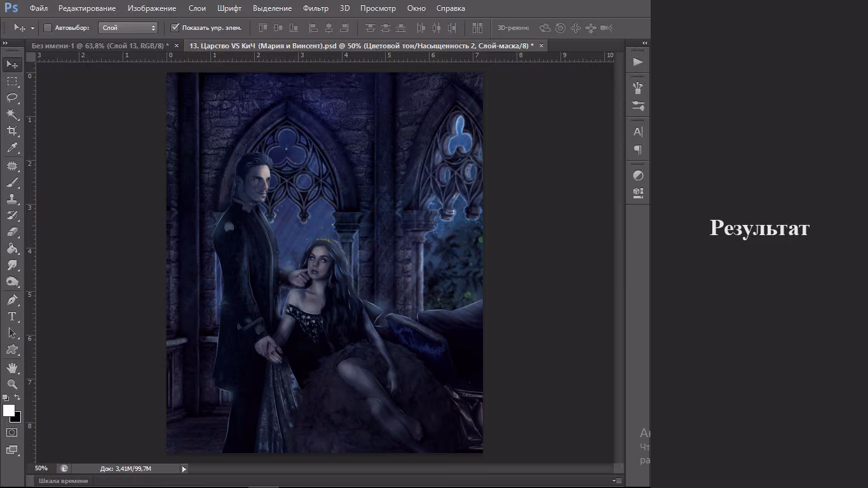Select the Magic Wand tool
Viewport: 868px width, 488px height.
click(x=12, y=114)
